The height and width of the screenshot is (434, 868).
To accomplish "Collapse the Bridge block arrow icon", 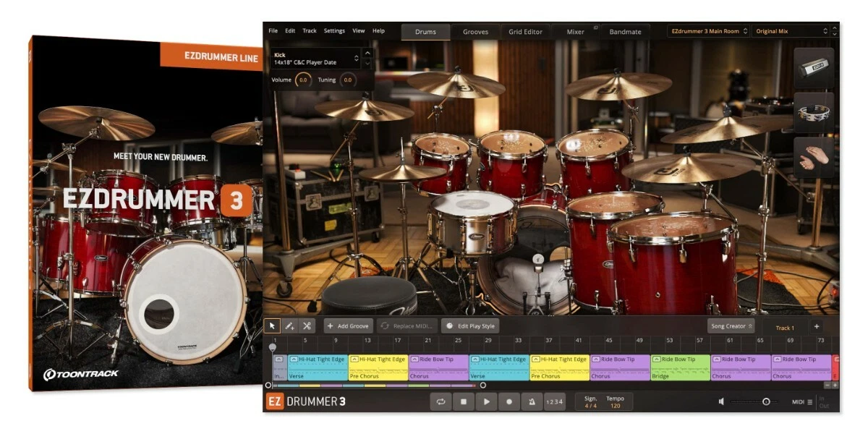I will coord(656,359).
